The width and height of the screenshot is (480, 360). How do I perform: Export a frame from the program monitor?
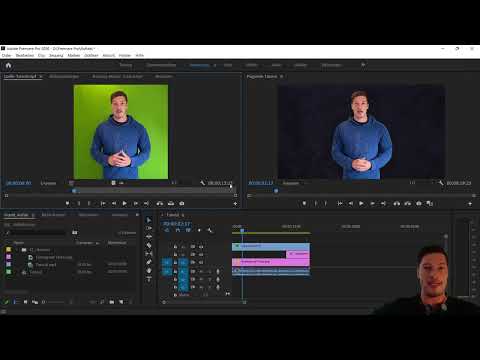(x=419, y=203)
